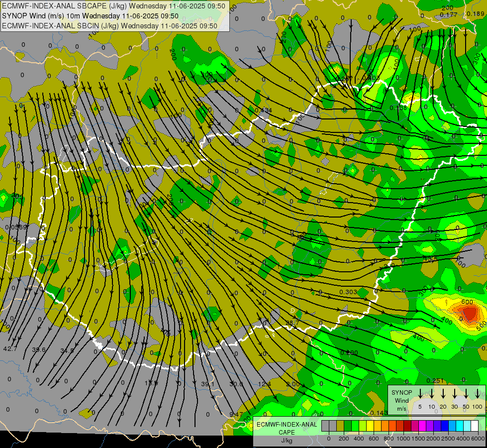The width and height of the screenshot is (487, 448).
Task: Click the 2.00 value on the map
Action: pos(293,384)
